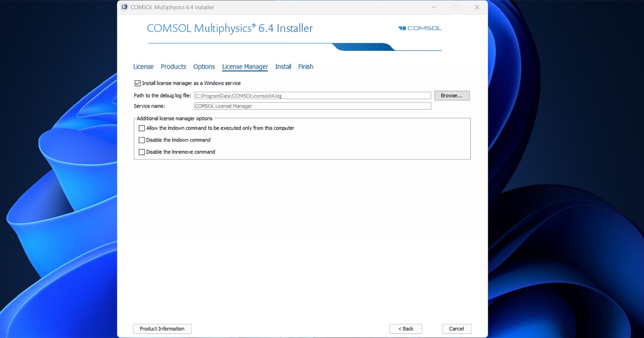644x338 pixels.
Task: Switch to the Products tab
Action: [173, 67]
